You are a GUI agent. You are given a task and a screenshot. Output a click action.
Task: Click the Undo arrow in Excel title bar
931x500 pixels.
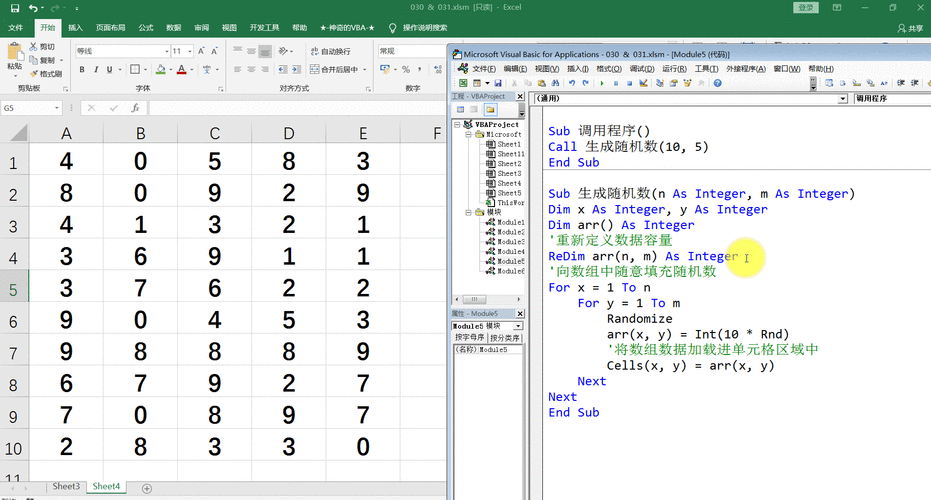point(33,8)
